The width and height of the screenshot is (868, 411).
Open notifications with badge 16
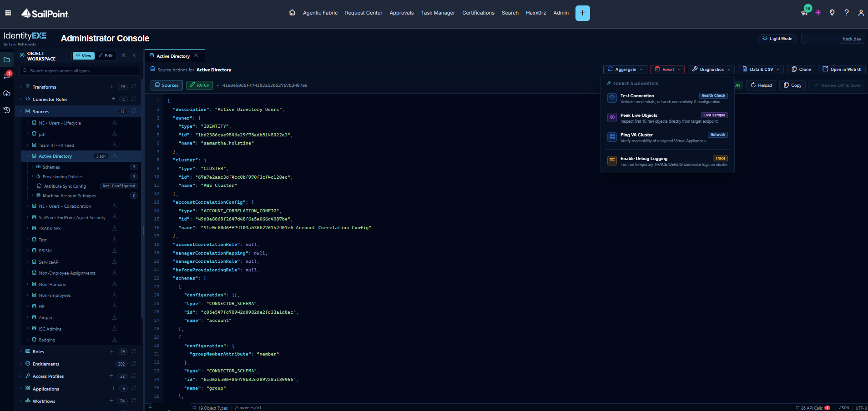coord(805,12)
